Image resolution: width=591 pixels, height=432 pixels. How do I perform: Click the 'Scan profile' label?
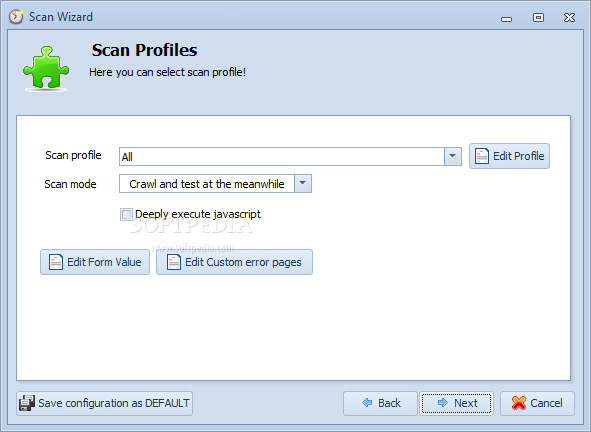[73, 155]
